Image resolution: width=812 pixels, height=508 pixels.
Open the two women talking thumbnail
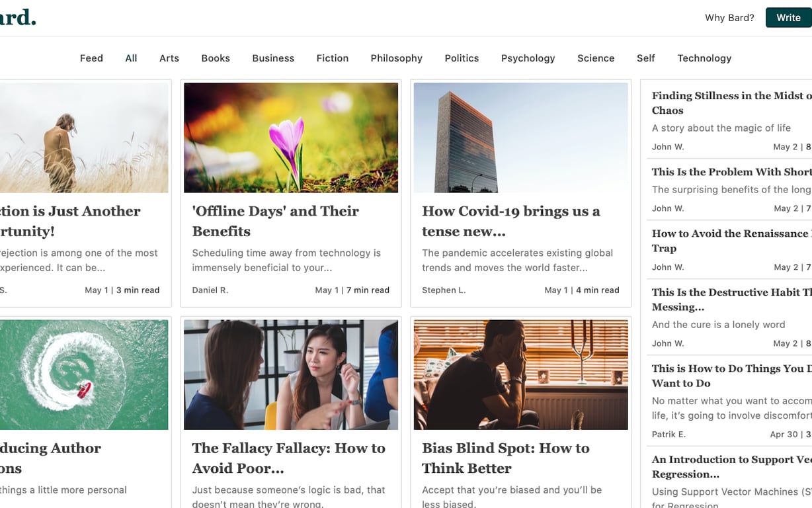point(291,375)
